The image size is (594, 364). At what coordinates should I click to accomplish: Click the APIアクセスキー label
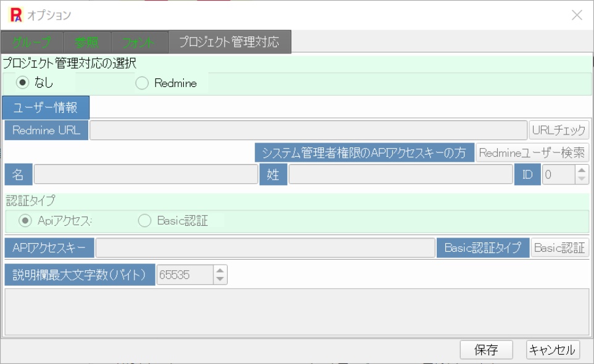(x=49, y=248)
